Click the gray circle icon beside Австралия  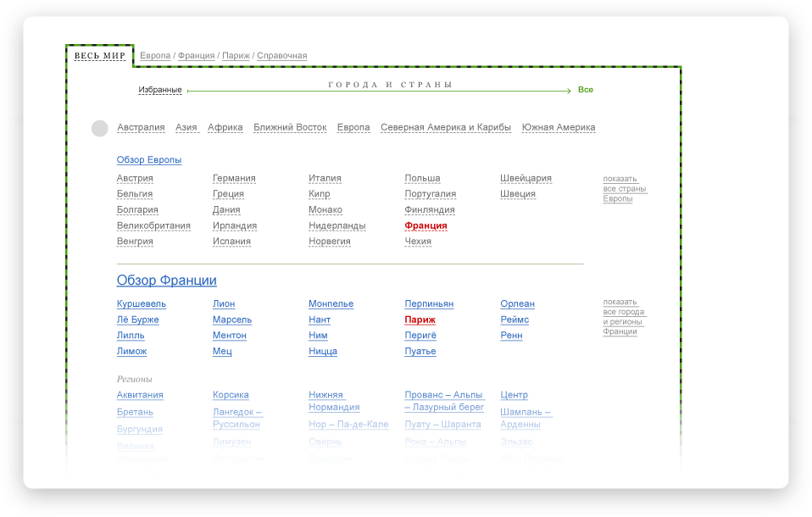[x=100, y=128]
